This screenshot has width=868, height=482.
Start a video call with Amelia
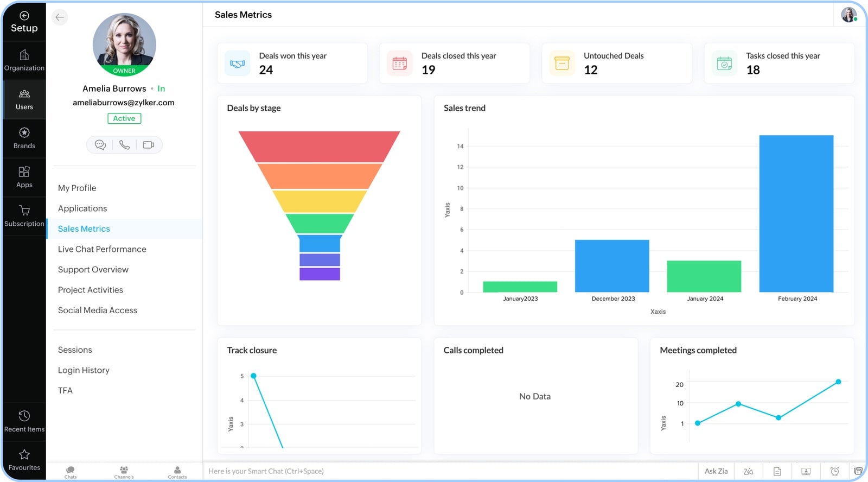[148, 145]
